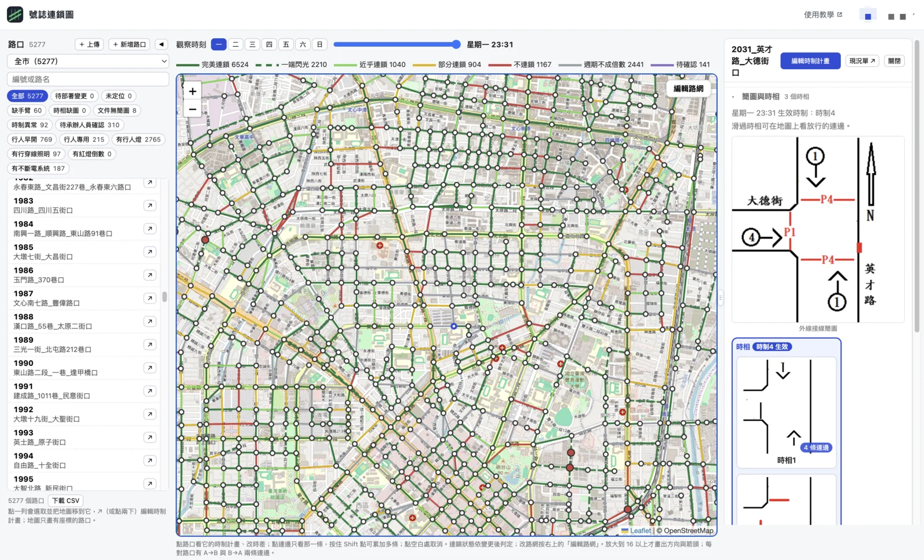The height and width of the screenshot is (560, 924).
Task: Open timing plan for intersection 1984
Action: [150, 229]
